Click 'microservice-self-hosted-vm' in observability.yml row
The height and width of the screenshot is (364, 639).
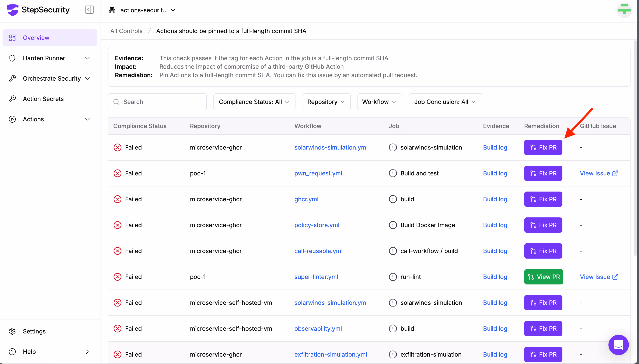[x=231, y=329]
